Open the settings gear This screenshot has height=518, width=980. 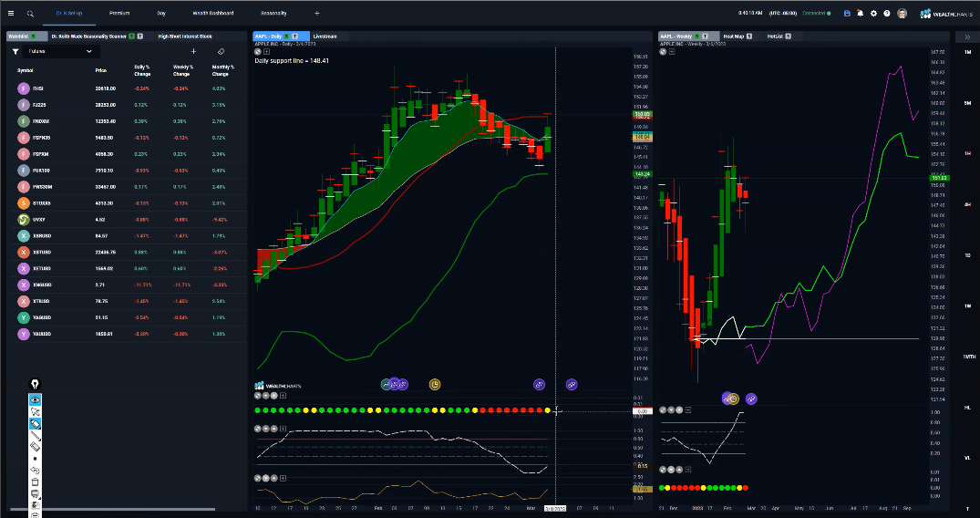[x=873, y=13]
